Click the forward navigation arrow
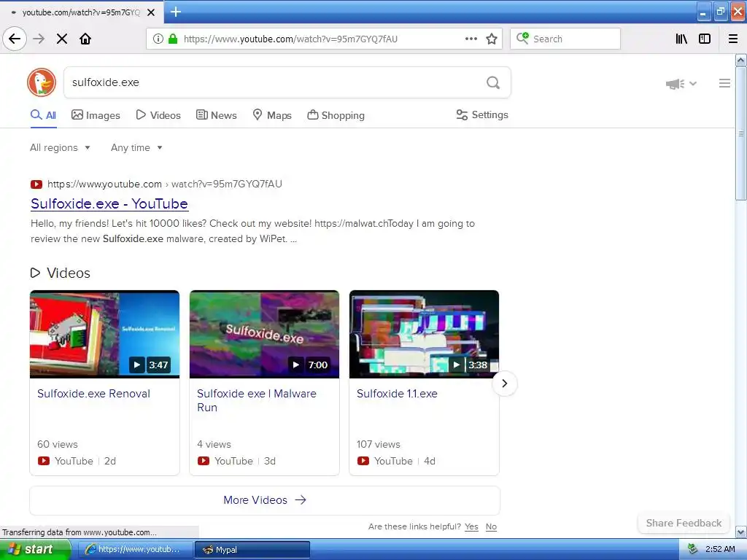This screenshot has height=560, width=747. pos(39,39)
